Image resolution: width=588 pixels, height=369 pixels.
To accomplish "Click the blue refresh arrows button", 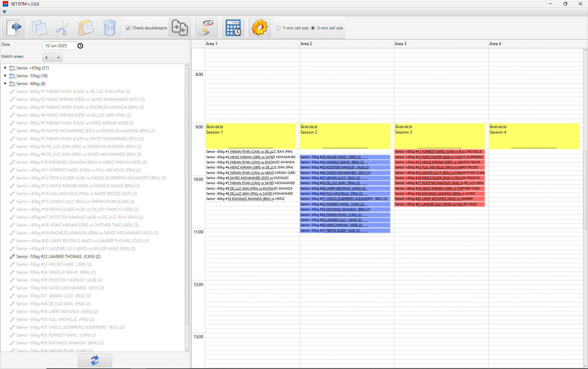I will pyautogui.click(x=95, y=360).
